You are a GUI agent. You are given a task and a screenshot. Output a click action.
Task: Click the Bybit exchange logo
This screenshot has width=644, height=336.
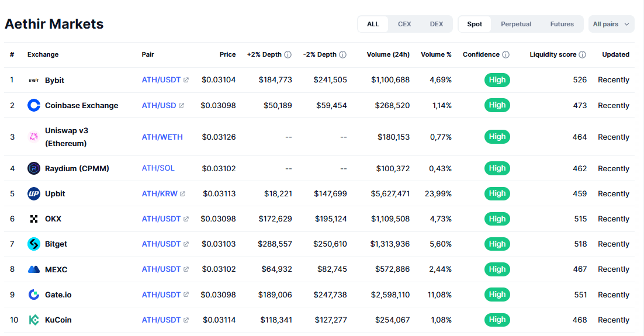pos(34,80)
